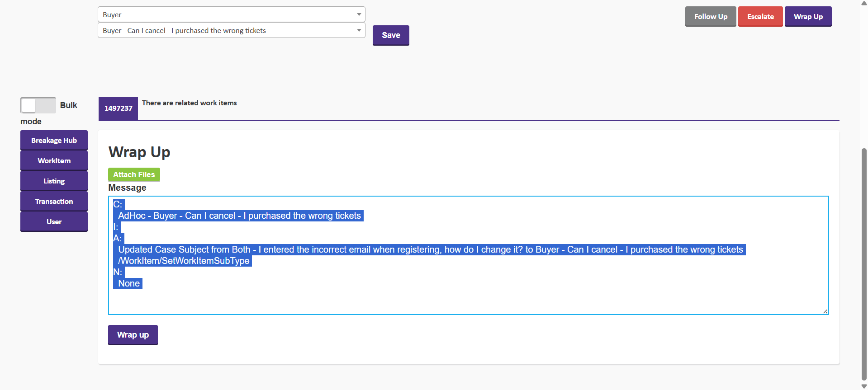
Task: Open the Transaction sidebar section
Action: coord(54,202)
